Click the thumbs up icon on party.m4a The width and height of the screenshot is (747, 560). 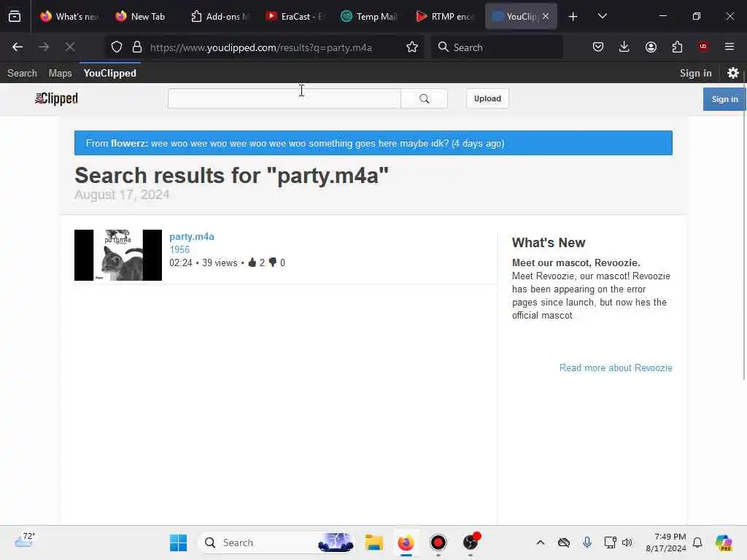[x=252, y=262]
